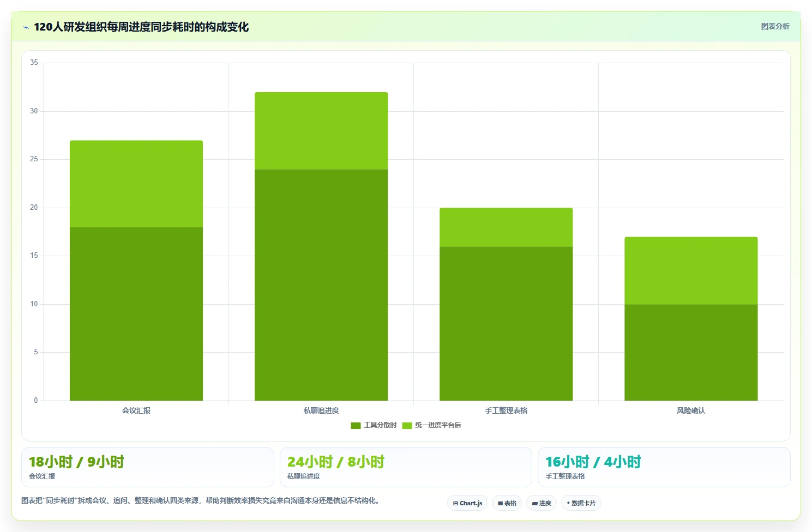Screen dimensions: 812x532
Task: Click the 手工整理表格 x-axis label under the chart
Action: [x=506, y=410]
